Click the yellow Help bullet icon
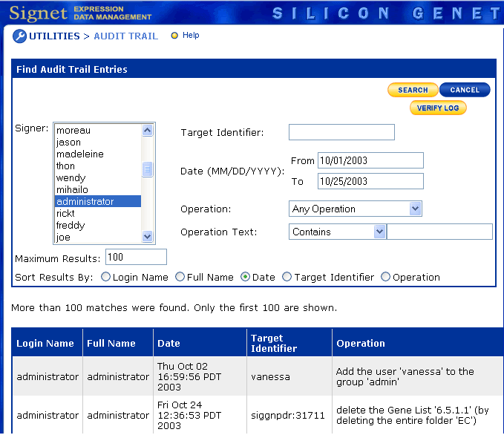This screenshot has width=504, height=435. coord(174,36)
